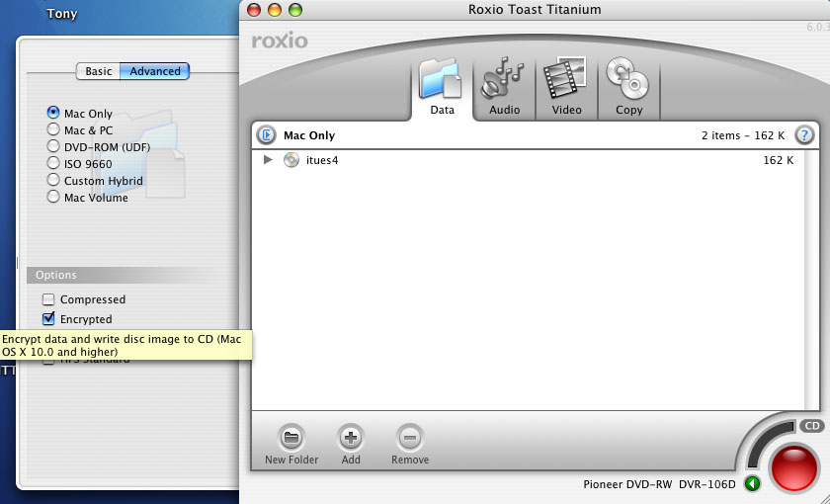The height and width of the screenshot is (504, 830).
Task: Click the 2 items - 162 K summary
Action: coord(743,135)
